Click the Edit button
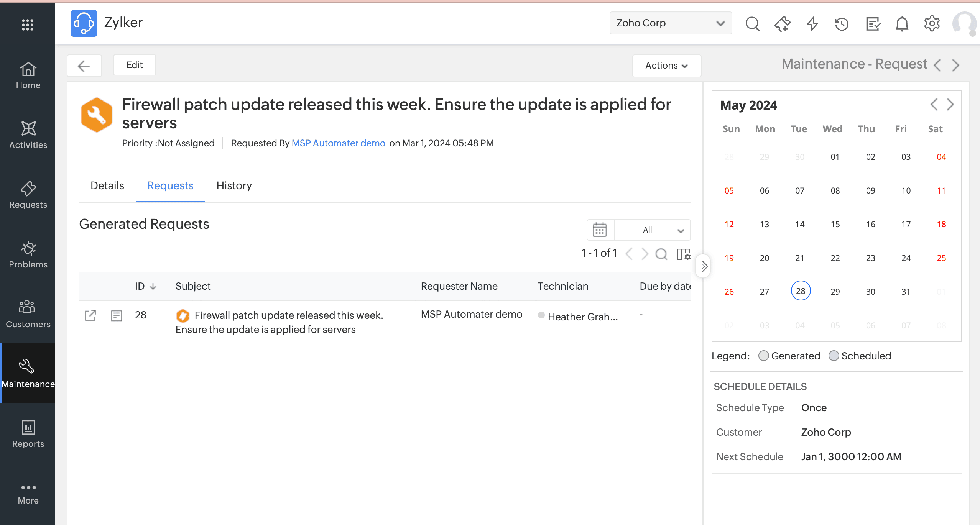 [135, 65]
